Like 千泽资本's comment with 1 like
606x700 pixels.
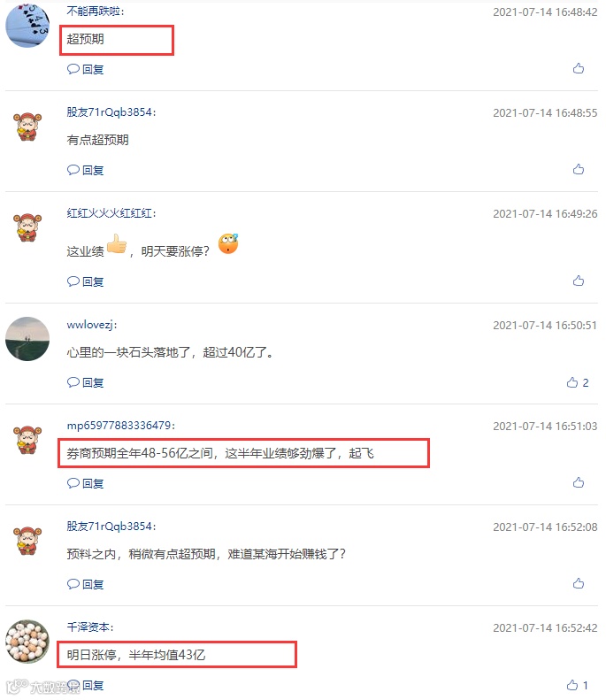[x=578, y=685]
